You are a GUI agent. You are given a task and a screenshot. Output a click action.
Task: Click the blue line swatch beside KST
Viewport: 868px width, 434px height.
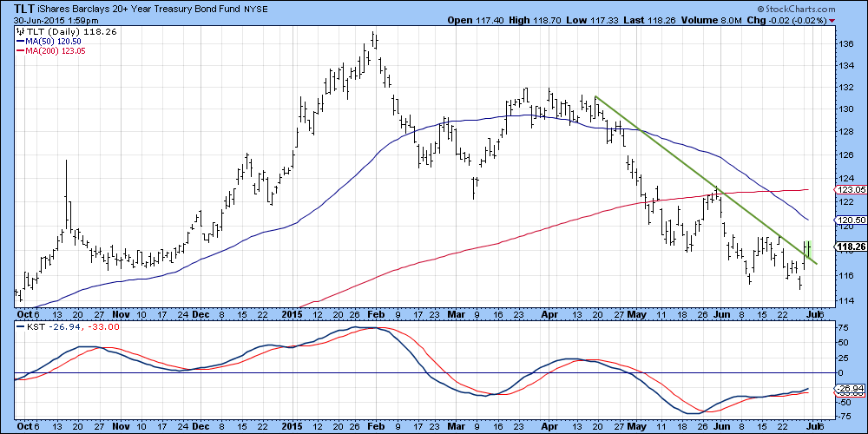coord(20,327)
